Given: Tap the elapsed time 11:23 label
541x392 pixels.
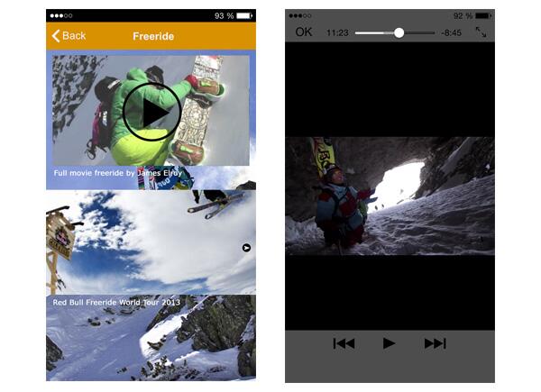Looking at the screenshot, I should [337, 32].
